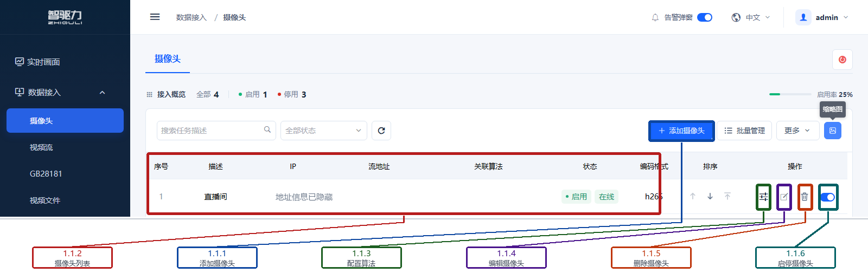Click 数据接入 breadcrumb link
The height and width of the screenshot is (279, 868).
pos(192,17)
